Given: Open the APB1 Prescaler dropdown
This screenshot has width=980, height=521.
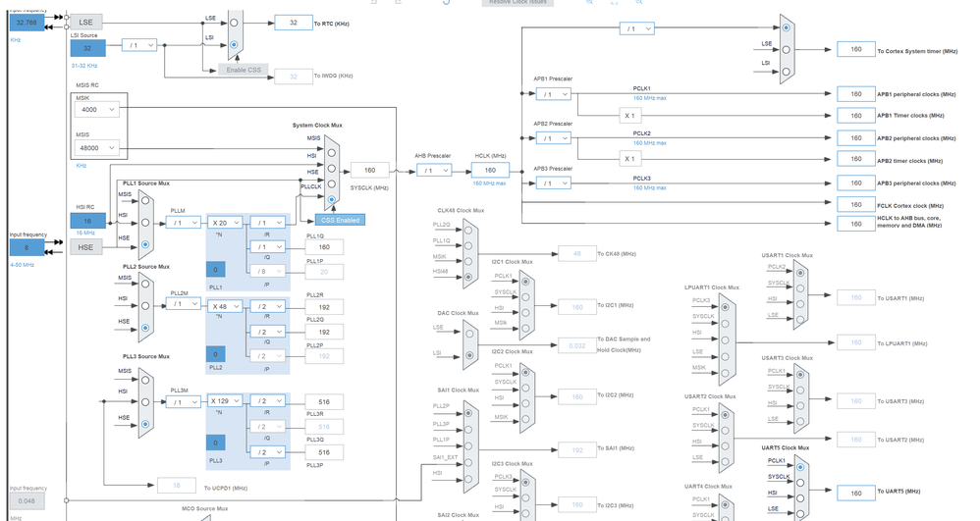Looking at the screenshot, I should tap(553, 94).
